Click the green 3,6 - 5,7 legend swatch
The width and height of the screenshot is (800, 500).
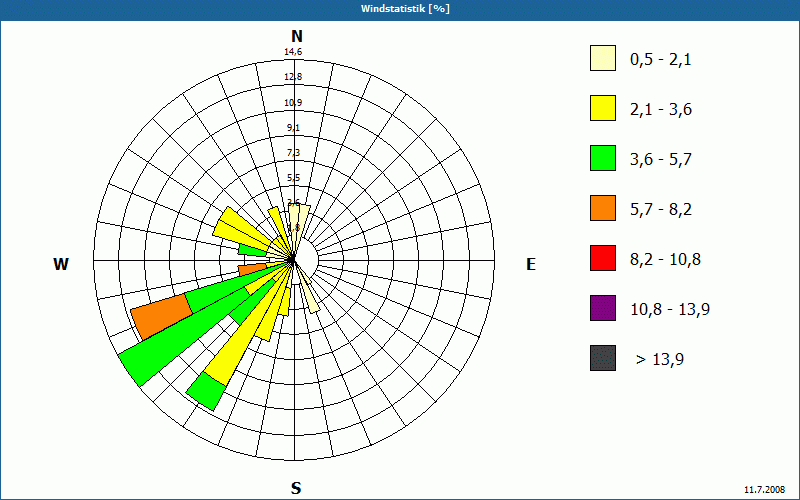(x=603, y=158)
